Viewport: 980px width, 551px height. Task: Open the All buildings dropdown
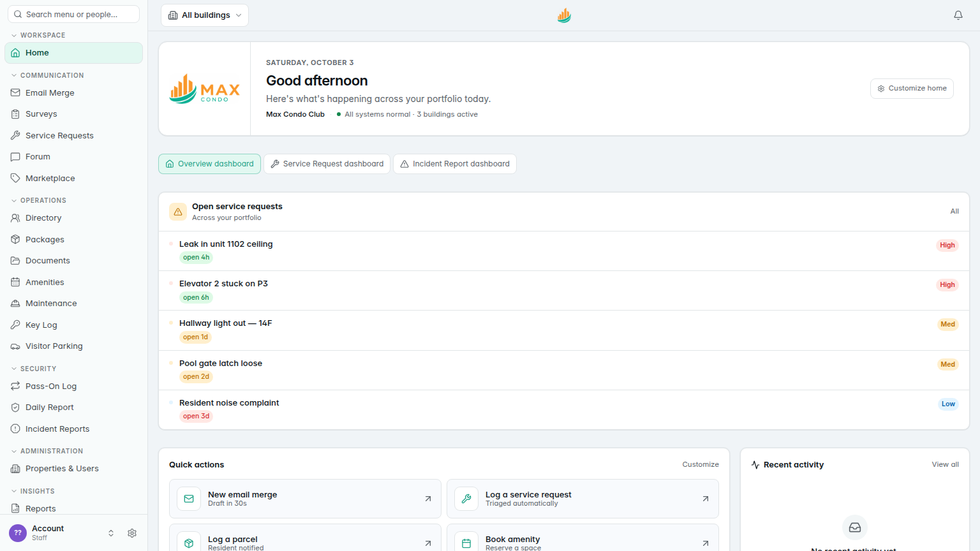pyautogui.click(x=205, y=15)
